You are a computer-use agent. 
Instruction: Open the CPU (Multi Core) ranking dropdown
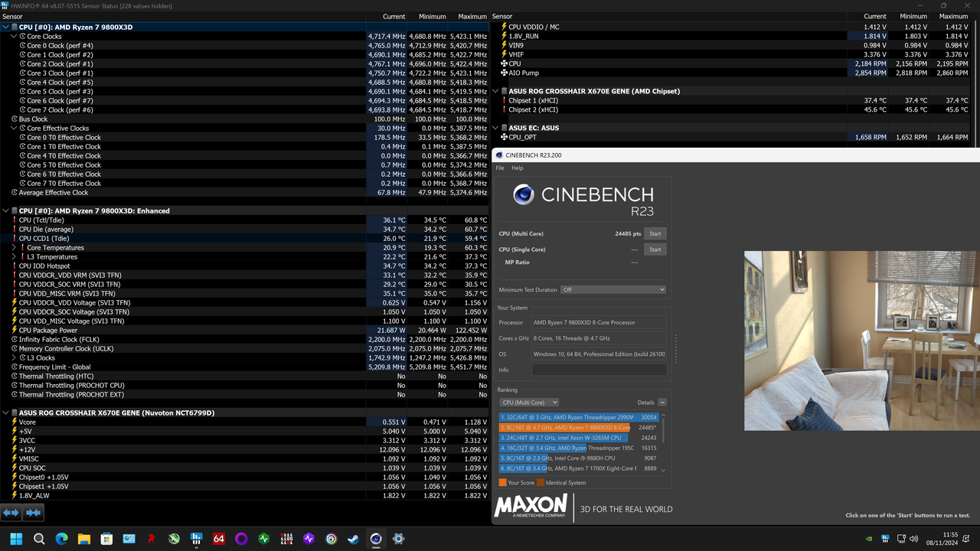pos(529,403)
